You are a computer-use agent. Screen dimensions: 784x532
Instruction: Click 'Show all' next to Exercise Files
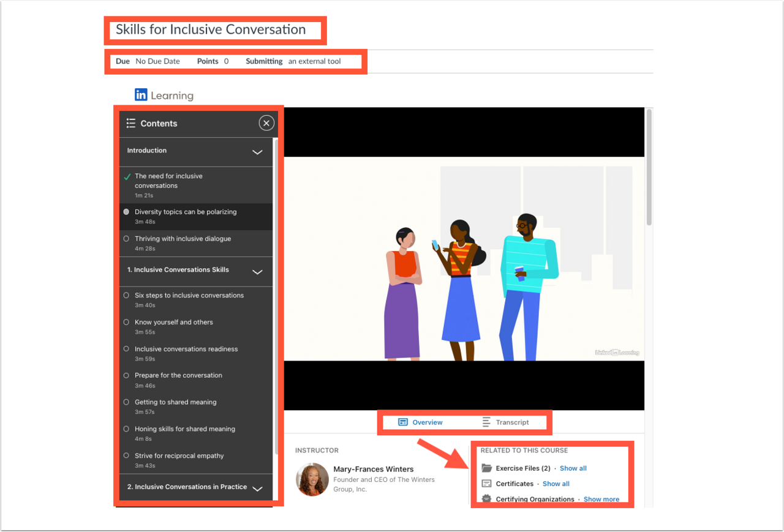573,468
